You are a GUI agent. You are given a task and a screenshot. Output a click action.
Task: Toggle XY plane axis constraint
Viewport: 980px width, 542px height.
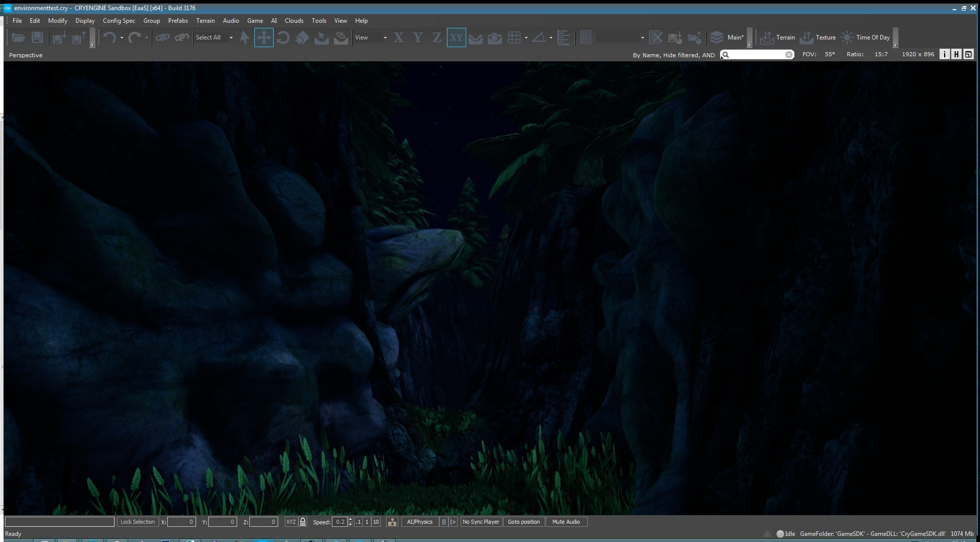coord(457,37)
